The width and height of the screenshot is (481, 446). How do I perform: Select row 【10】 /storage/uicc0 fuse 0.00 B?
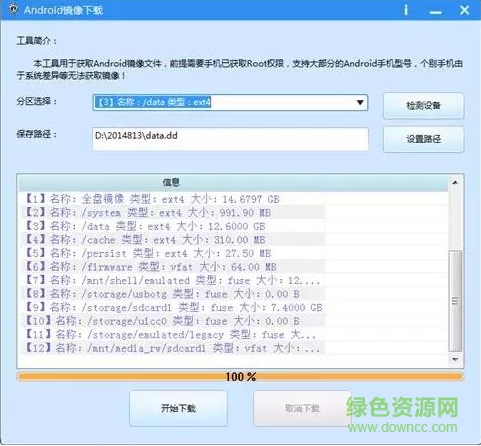coord(172,321)
